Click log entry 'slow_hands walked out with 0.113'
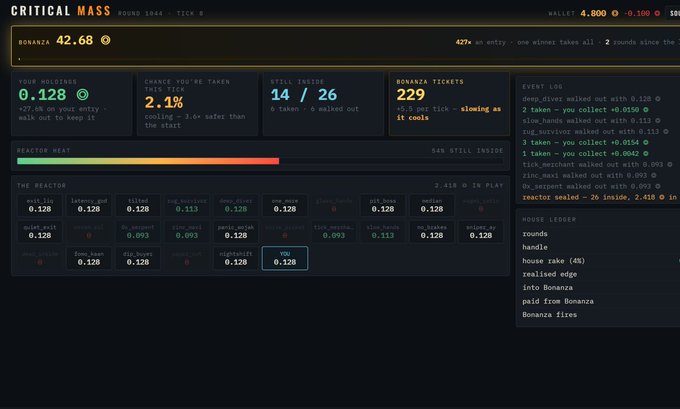The width and height of the screenshot is (680, 409). tap(590, 121)
